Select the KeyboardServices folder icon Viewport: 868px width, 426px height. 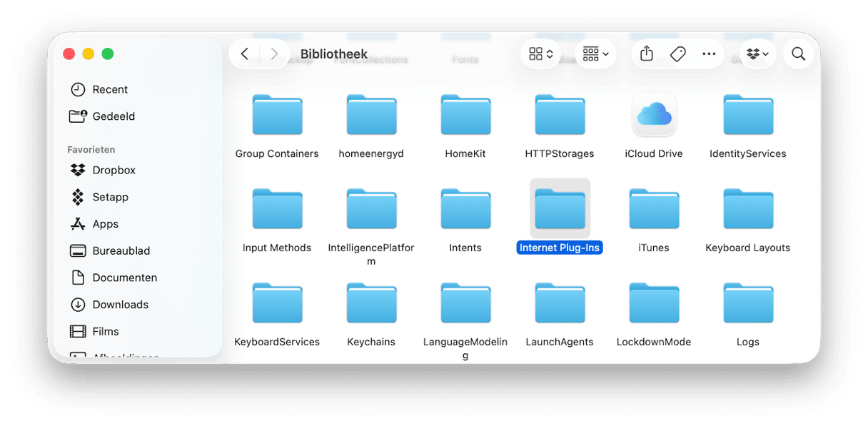click(x=277, y=303)
